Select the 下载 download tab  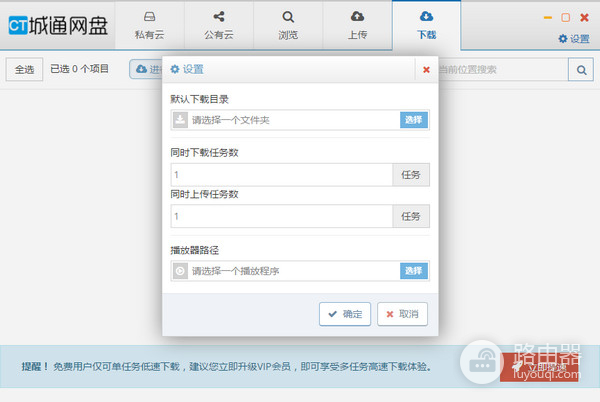tap(426, 26)
